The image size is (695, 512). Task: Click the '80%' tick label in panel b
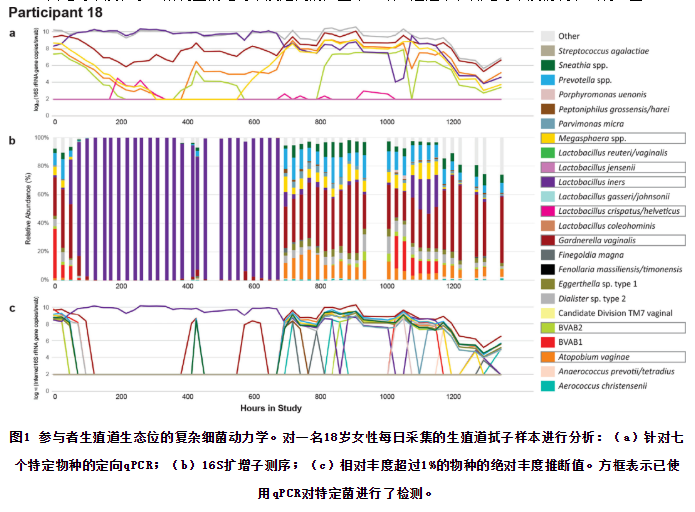(x=43, y=166)
